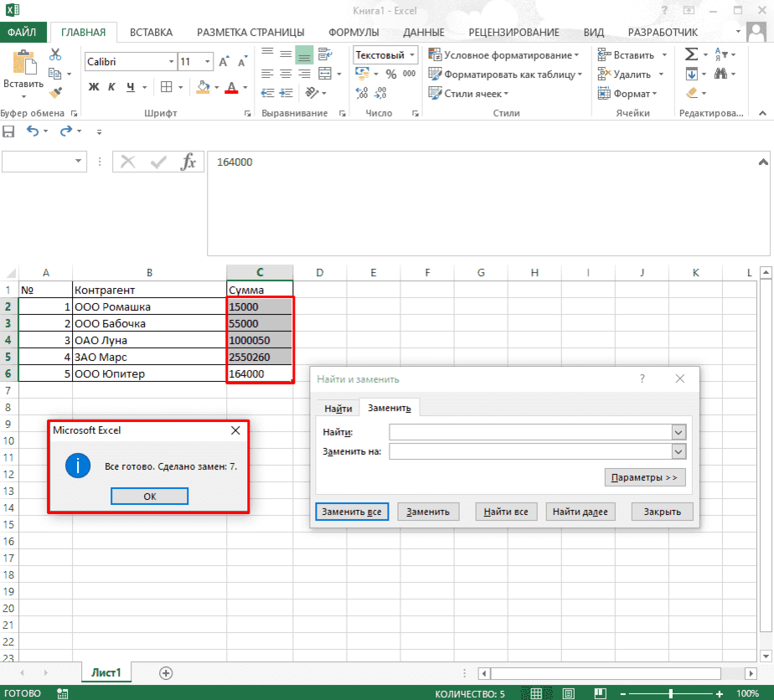Switch to Page Layout view in status bar
774x700 pixels.
(568, 693)
